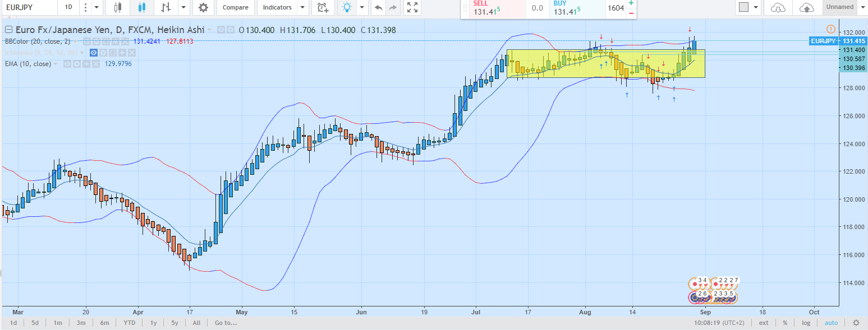Open the ideas lightbulb icon
Screen dimensions: 868x330
point(347,7)
